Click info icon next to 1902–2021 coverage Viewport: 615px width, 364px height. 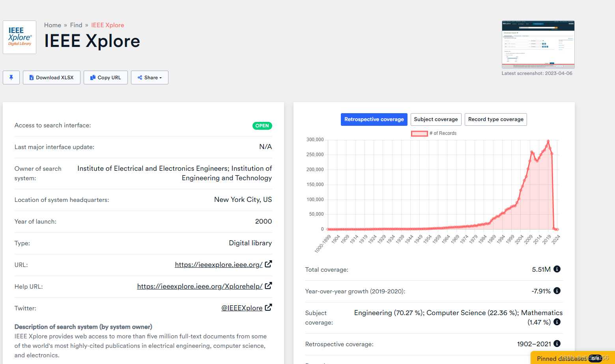pos(557,343)
